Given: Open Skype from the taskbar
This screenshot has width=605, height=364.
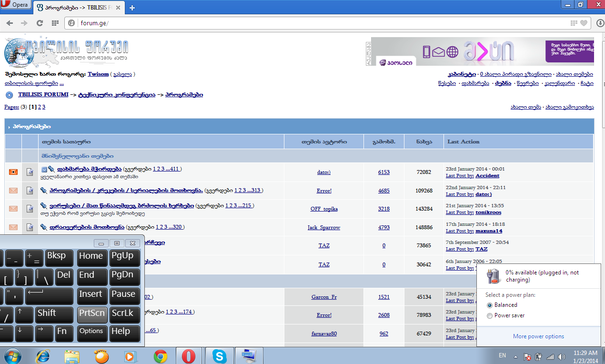Looking at the screenshot, I should 219,356.
